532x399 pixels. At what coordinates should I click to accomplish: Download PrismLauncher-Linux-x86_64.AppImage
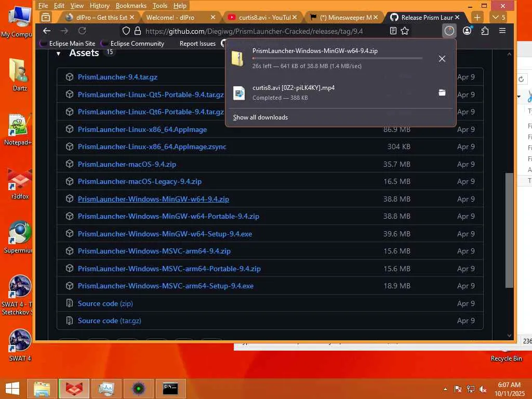(142, 129)
